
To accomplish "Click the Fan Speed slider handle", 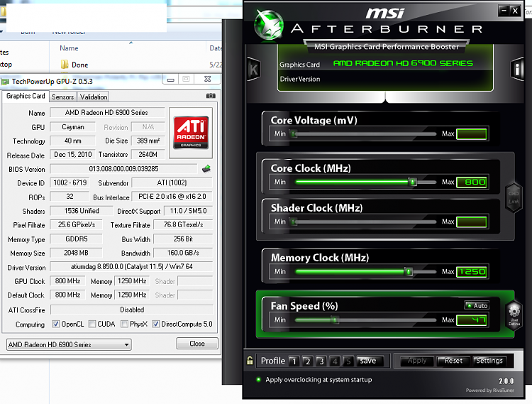I will pos(335,320).
